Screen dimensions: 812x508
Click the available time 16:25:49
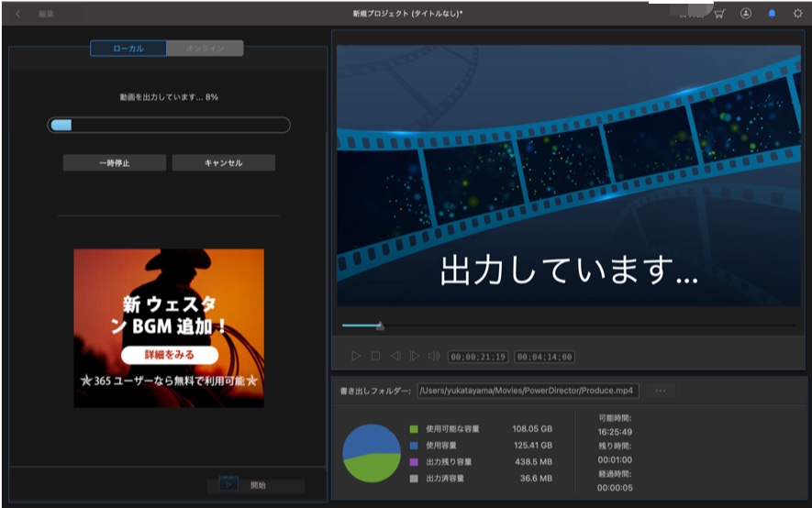615,432
